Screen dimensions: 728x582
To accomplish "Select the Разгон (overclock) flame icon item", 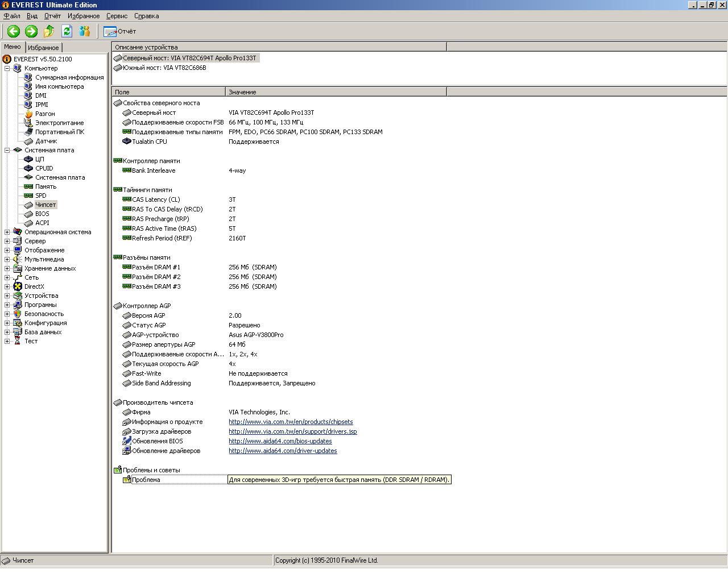I will coord(28,114).
